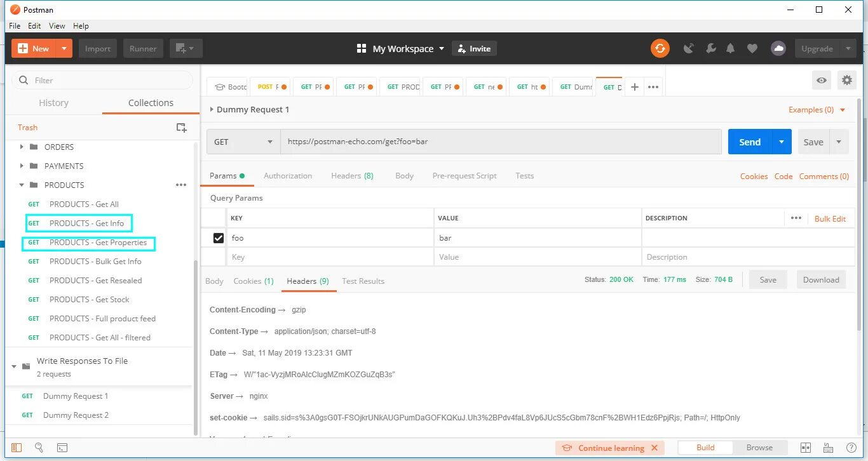Viewport: 868px width, 461px height.
Task: Open the Send button dropdown arrow
Action: 781,142
